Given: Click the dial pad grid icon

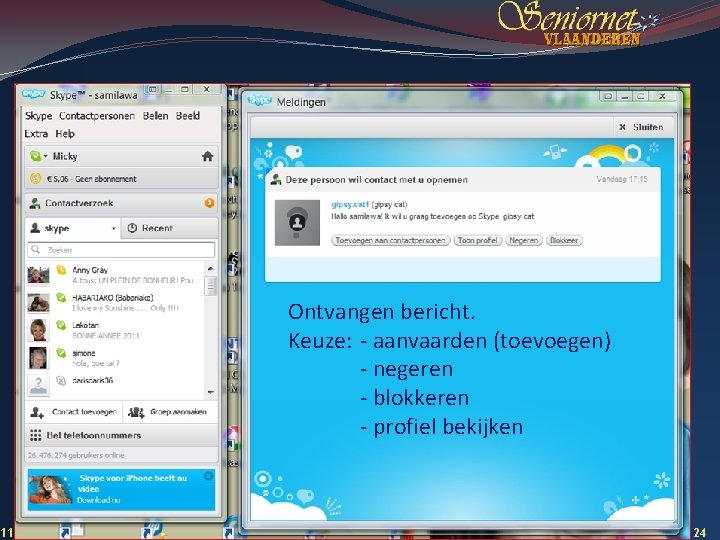Looking at the screenshot, I should (35, 435).
